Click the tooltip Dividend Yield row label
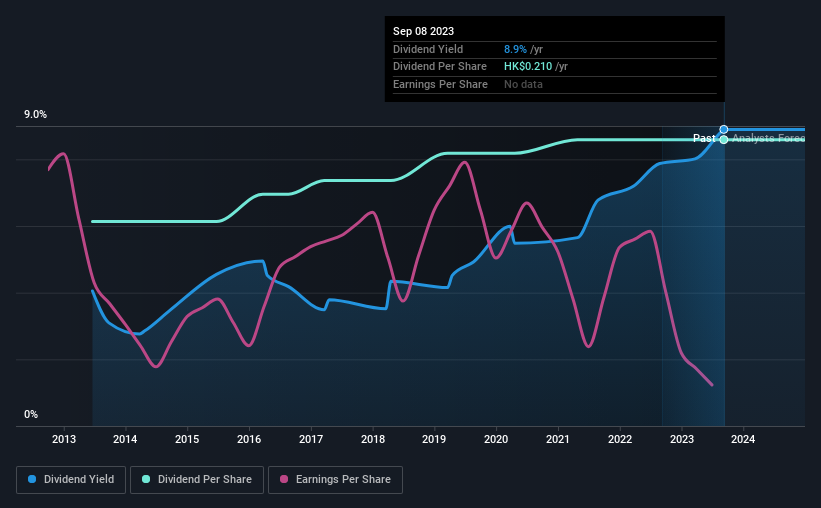 click(x=428, y=49)
